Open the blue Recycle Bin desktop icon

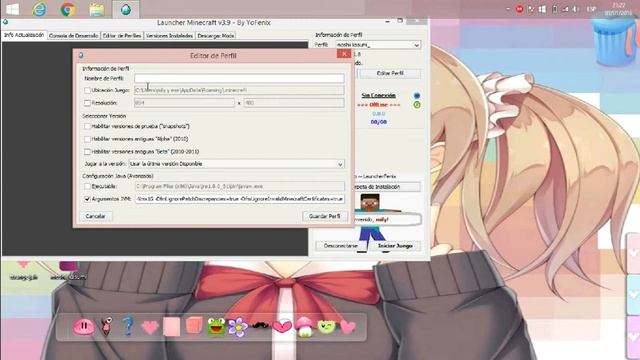[615, 41]
